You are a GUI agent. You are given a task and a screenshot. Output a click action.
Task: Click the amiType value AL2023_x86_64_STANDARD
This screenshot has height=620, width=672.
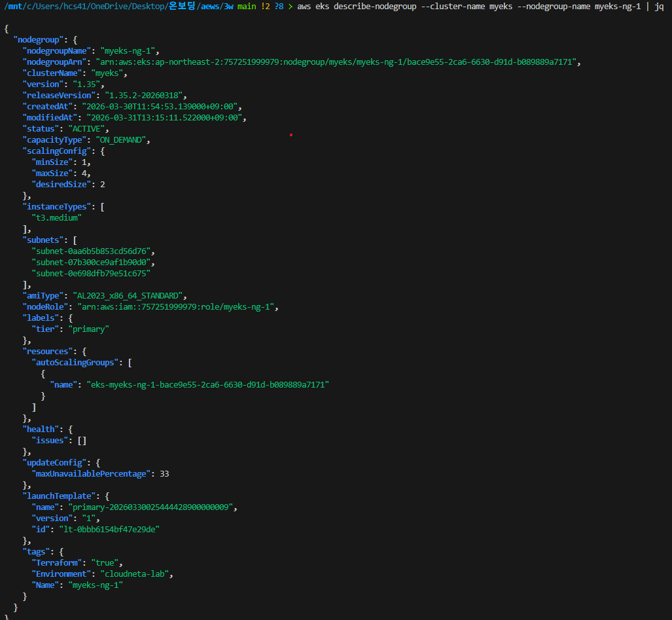pos(128,295)
